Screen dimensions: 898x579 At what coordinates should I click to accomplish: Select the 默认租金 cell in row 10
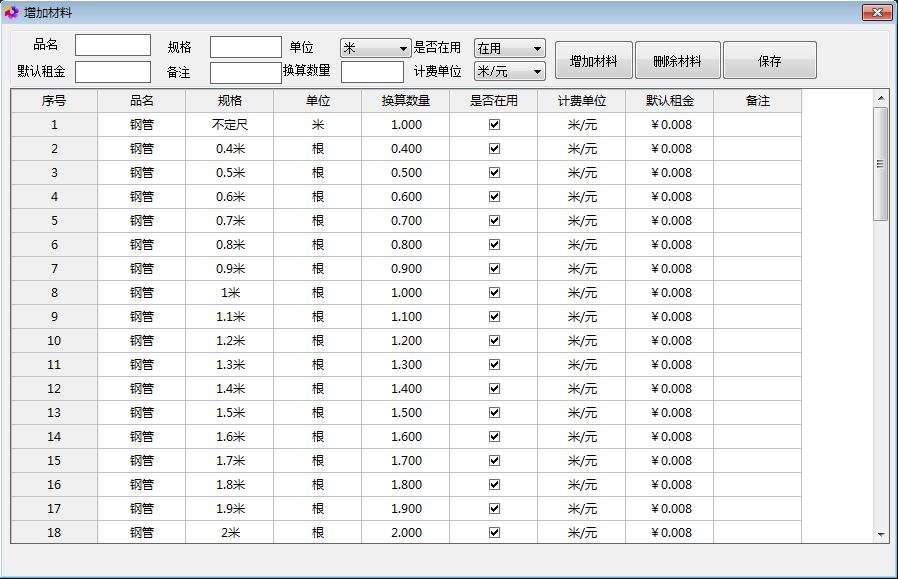[670, 341]
